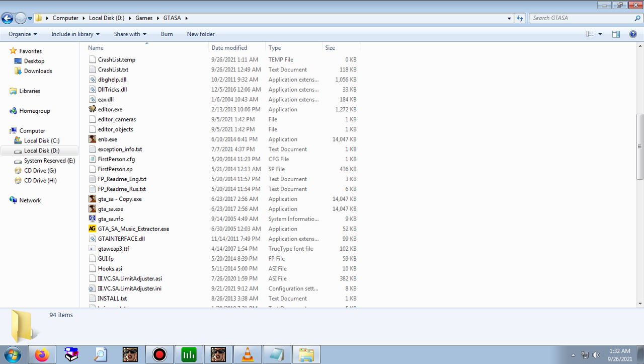Image resolution: width=644 pixels, height=364 pixels.
Task: Open the Organize dropdown menu
Action: pos(23,34)
